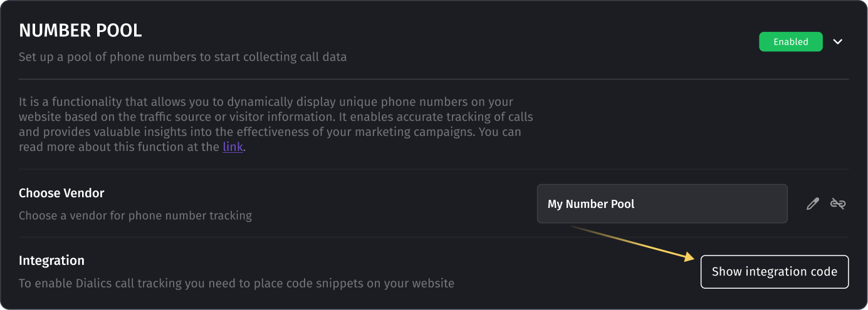Follow the purple "link" hyperlink

coord(233,148)
